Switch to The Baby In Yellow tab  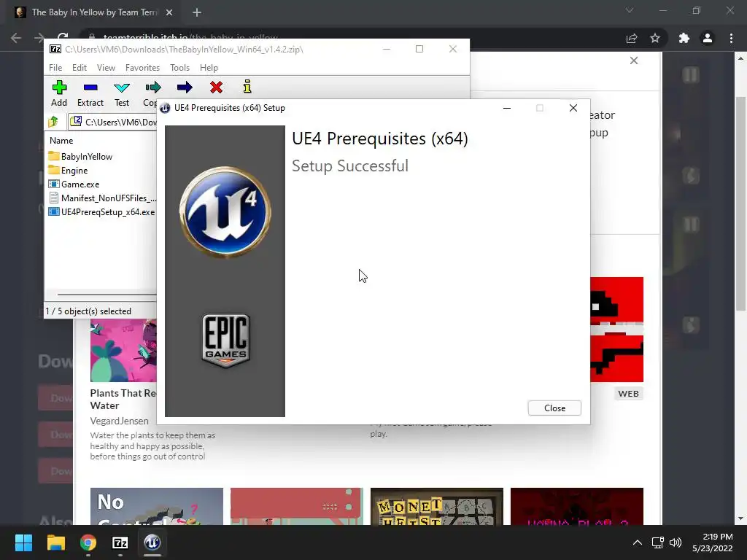pos(94,12)
